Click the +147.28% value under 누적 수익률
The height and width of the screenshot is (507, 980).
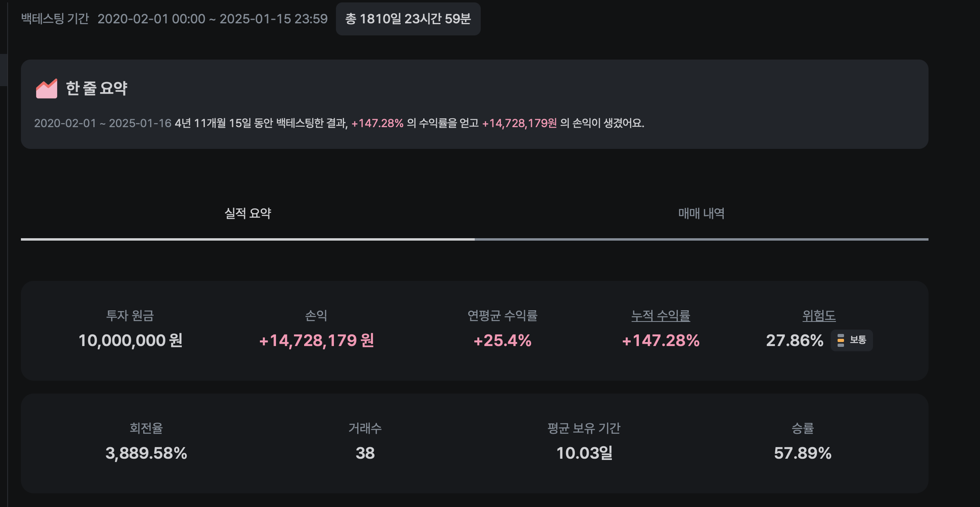pyautogui.click(x=661, y=341)
